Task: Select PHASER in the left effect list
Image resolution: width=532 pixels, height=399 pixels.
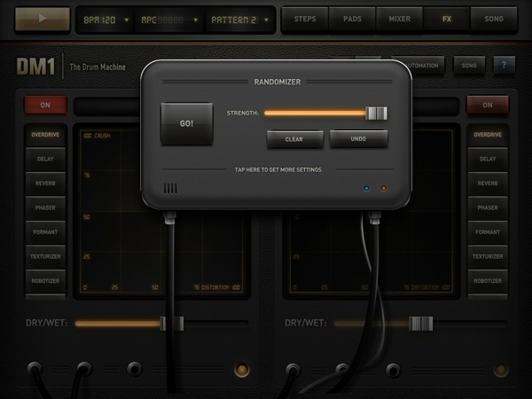Action: (45, 208)
